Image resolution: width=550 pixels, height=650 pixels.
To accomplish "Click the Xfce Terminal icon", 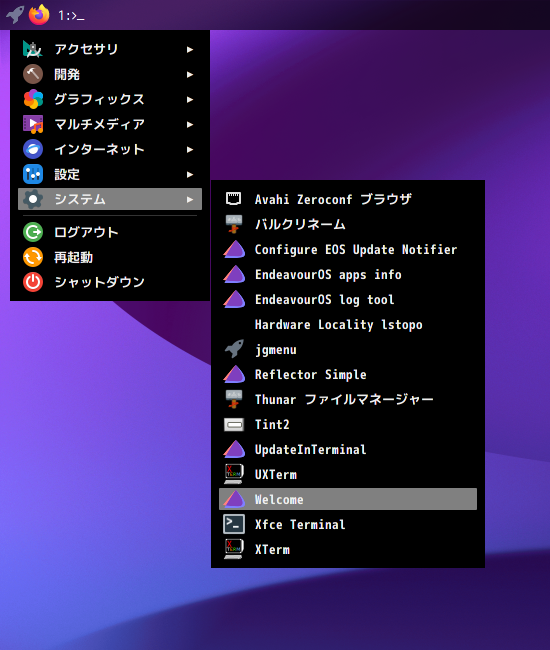I will 234,524.
